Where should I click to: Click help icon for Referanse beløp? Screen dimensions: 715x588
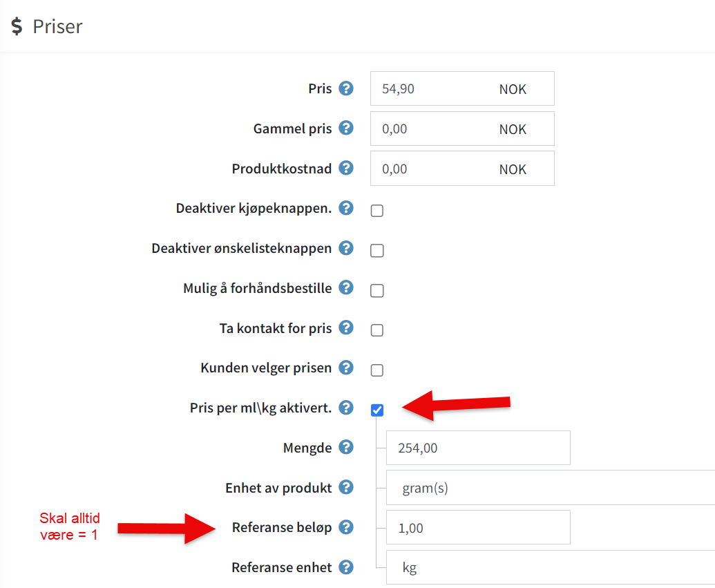tap(346, 527)
